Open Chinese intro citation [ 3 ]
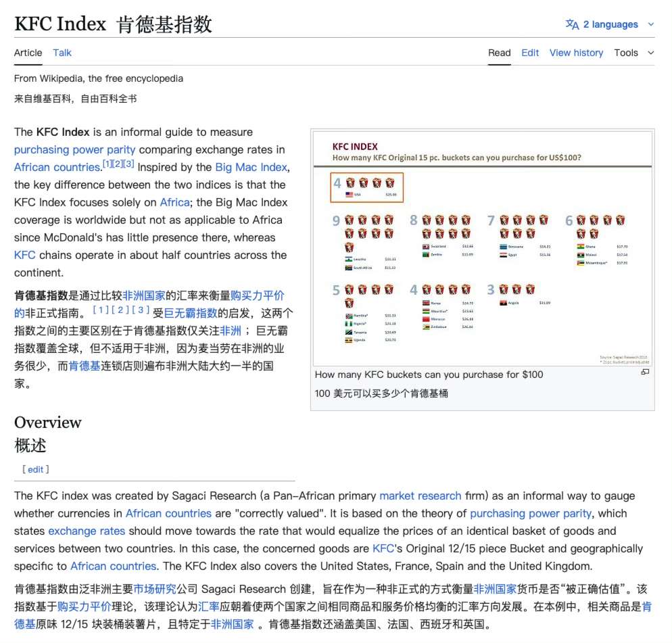The width and height of the screenshot is (672, 643). coord(141,310)
